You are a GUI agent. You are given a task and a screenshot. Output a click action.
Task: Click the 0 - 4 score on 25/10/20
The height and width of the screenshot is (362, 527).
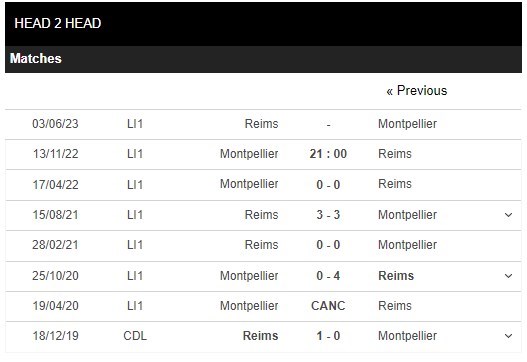[328, 276]
